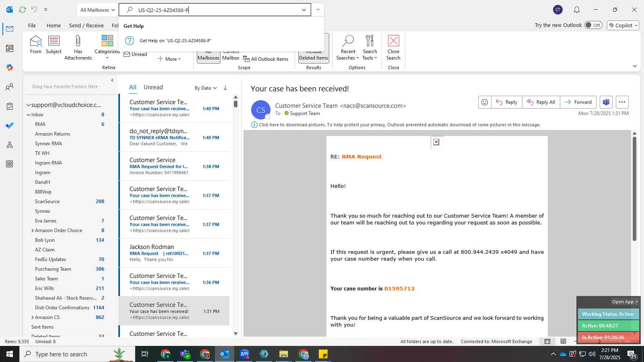
Task: Open the More Apps grid icon
Action: coord(10,164)
